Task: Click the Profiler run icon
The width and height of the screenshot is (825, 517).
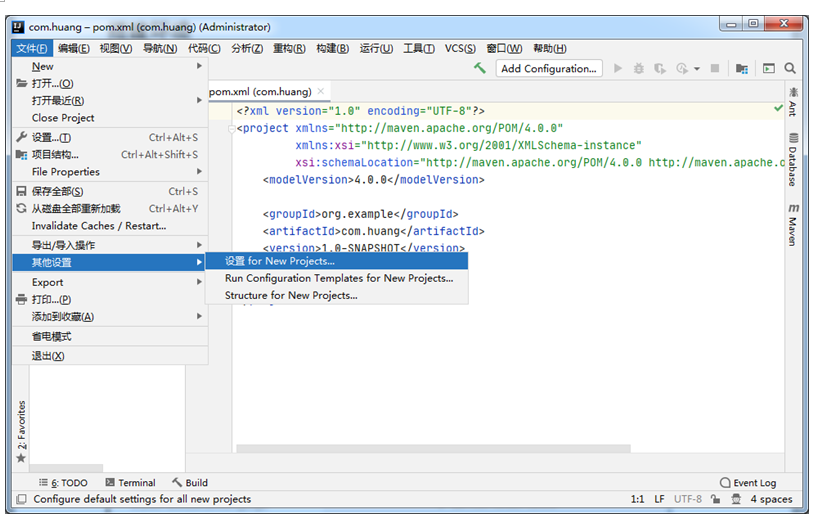Action: (x=682, y=68)
